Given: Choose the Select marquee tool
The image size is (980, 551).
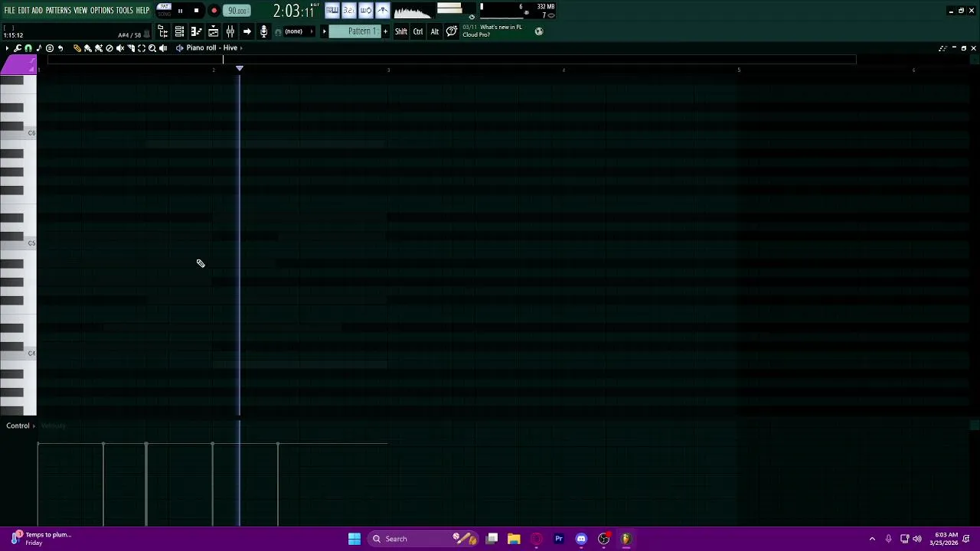Looking at the screenshot, I should [x=142, y=48].
